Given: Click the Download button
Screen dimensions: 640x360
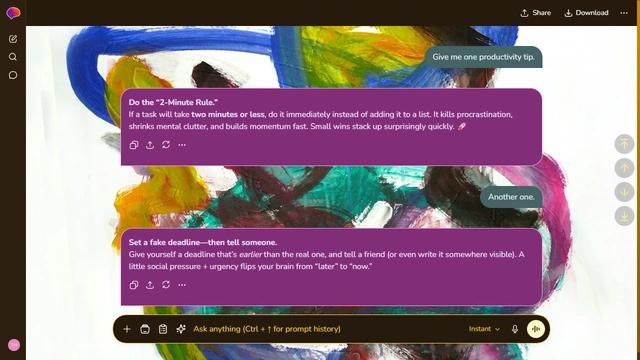Looking at the screenshot, I should (586, 13).
